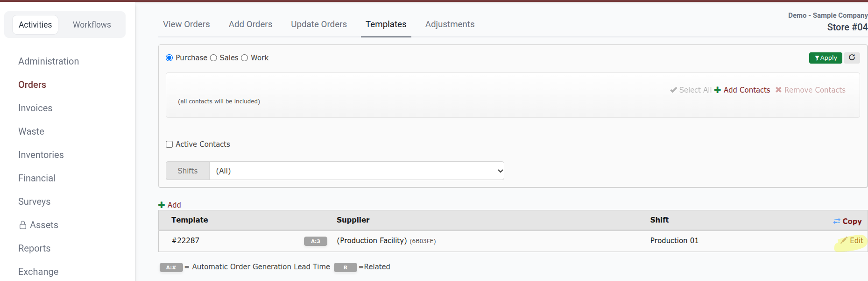Open Inventories in the sidebar
This screenshot has height=281, width=868.
pyautogui.click(x=41, y=155)
